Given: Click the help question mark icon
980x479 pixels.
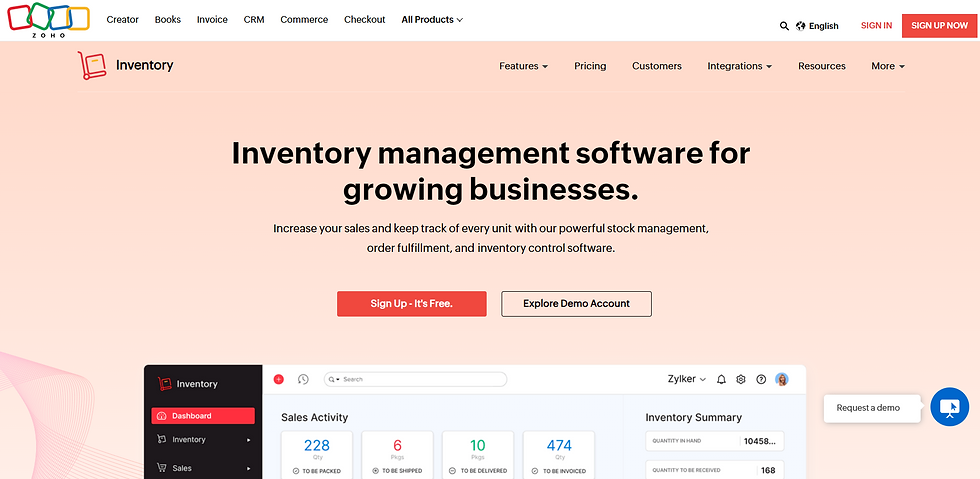Looking at the screenshot, I should 761,379.
